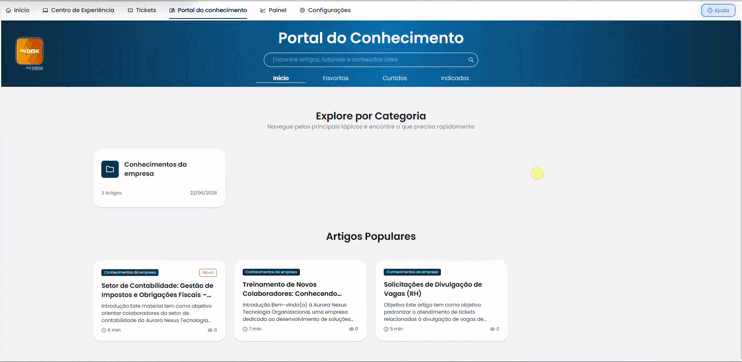This screenshot has height=362, width=742.
Task: Click category tag on Solicitações de Divulgação card
Action: [412, 272]
